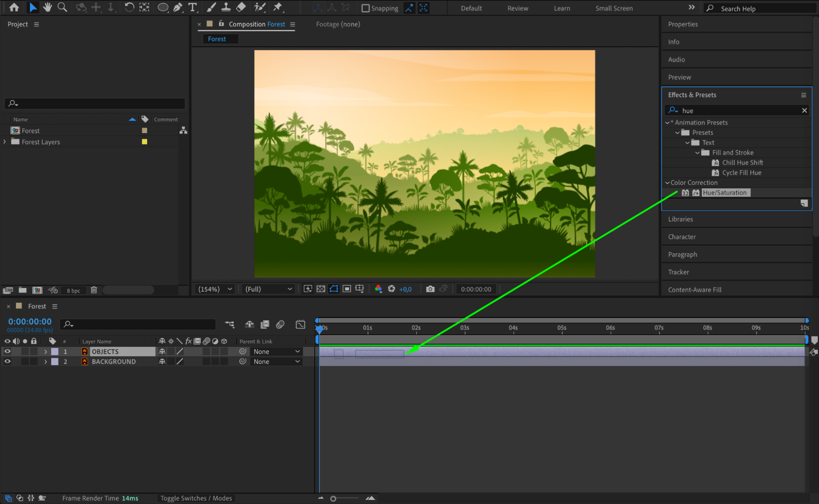Viewport: 819px width, 504px height.
Task: Select the Type tool
Action: click(x=192, y=7)
